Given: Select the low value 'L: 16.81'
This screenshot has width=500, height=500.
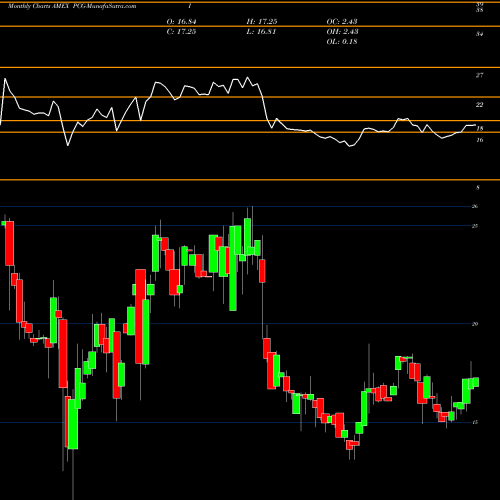Looking at the screenshot, I should (x=261, y=32).
